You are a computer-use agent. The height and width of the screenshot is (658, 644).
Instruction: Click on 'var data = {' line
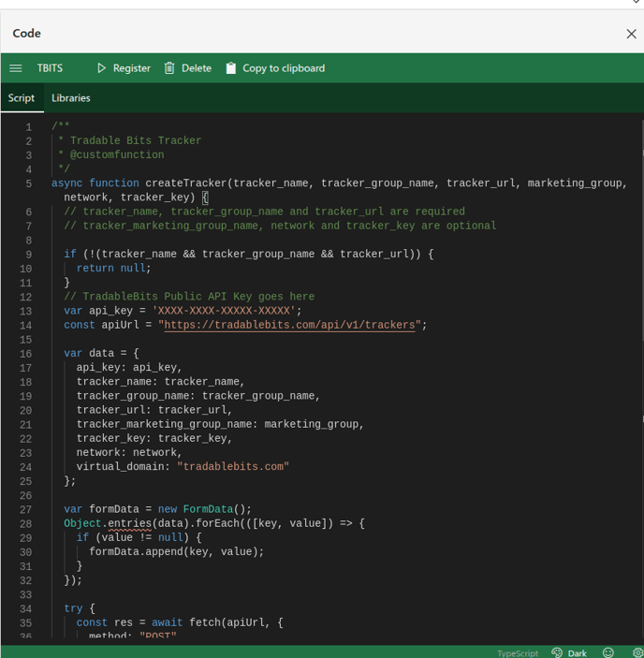[x=101, y=354]
